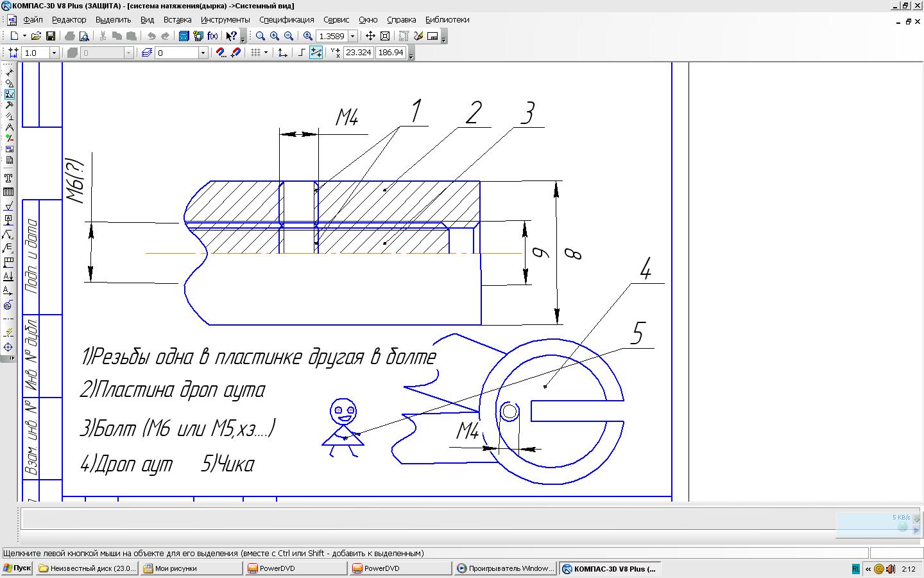Click the X coordinate field showing 23.324
Image resolution: width=924 pixels, height=578 pixels.
[x=358, y=53]
